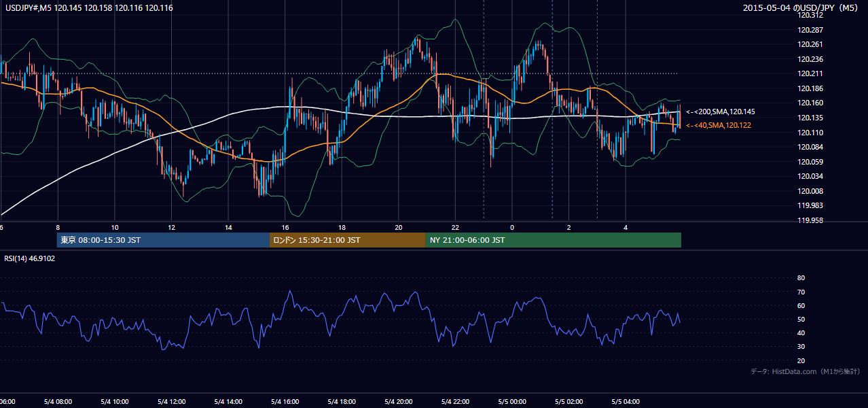Click hour 20 tick on price chart axis
This screenshot has height=408, width=868.
(x=399, y=227)
